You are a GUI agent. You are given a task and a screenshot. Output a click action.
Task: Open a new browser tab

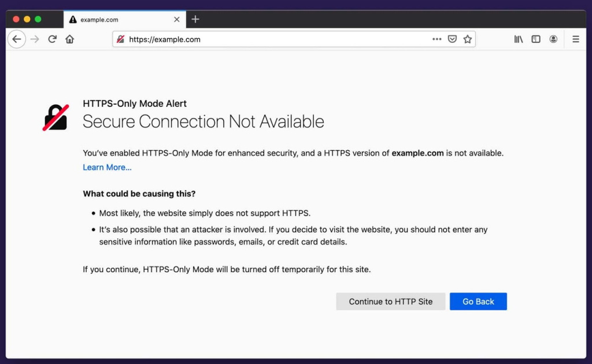[x=195, y=18]
